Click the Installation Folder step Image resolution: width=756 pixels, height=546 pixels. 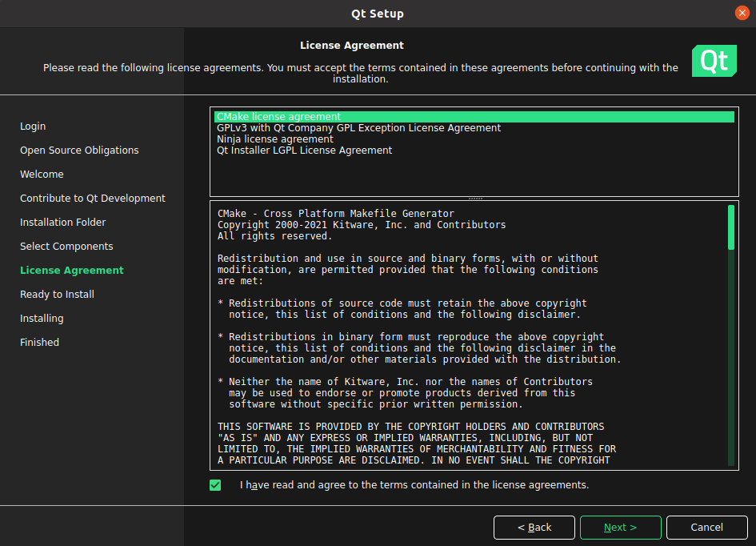[x=62, y=223]
